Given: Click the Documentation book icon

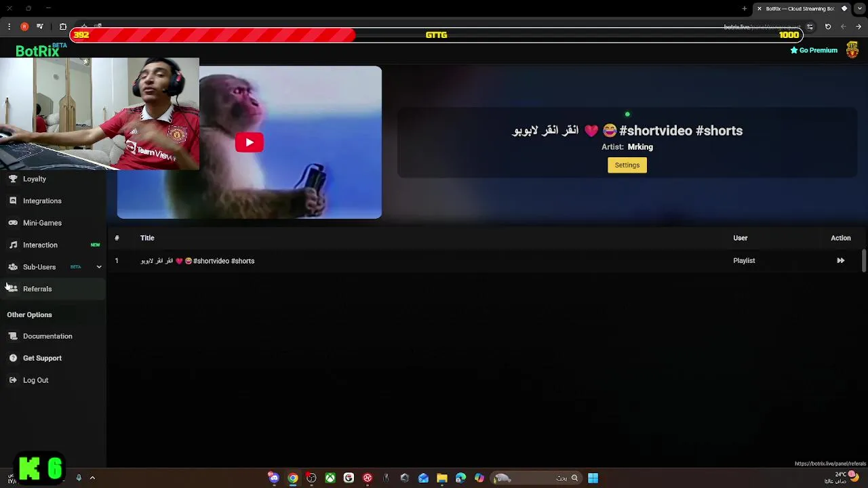Looking at the screenshot, I should click(13, 336).
